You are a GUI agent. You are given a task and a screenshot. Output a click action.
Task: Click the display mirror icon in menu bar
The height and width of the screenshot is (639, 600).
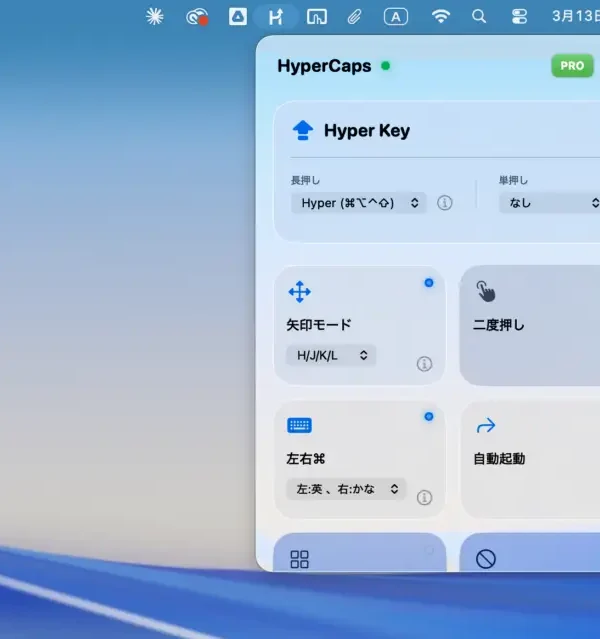317,17
